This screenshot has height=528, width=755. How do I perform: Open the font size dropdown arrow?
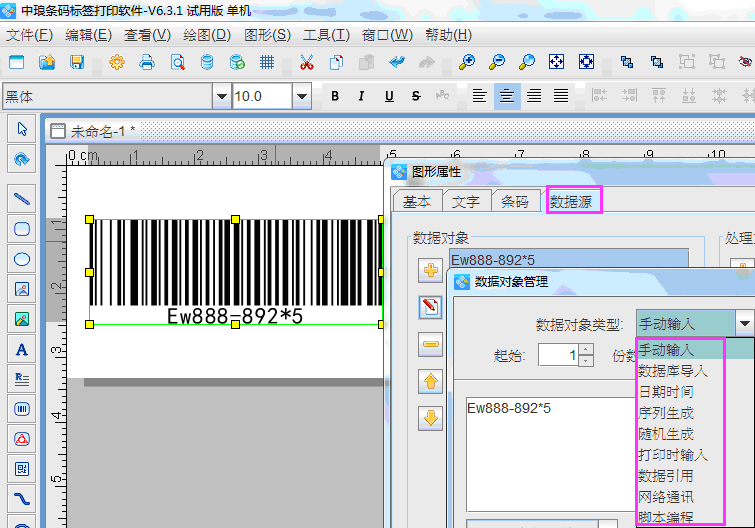(302, 96)
